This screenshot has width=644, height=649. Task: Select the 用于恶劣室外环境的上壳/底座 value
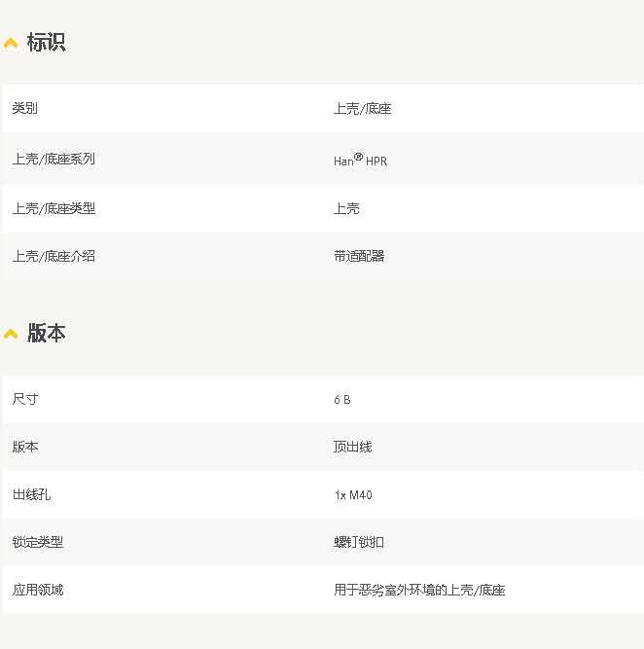coord(419,591)
